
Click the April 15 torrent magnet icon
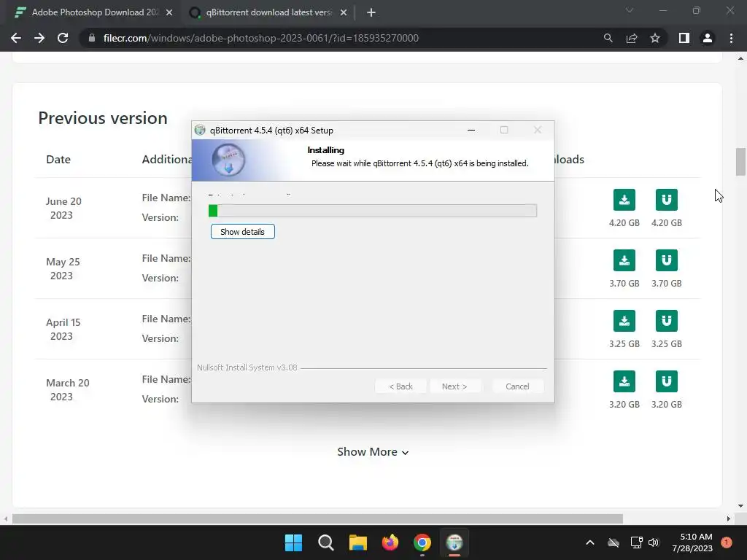pos(667,321)
